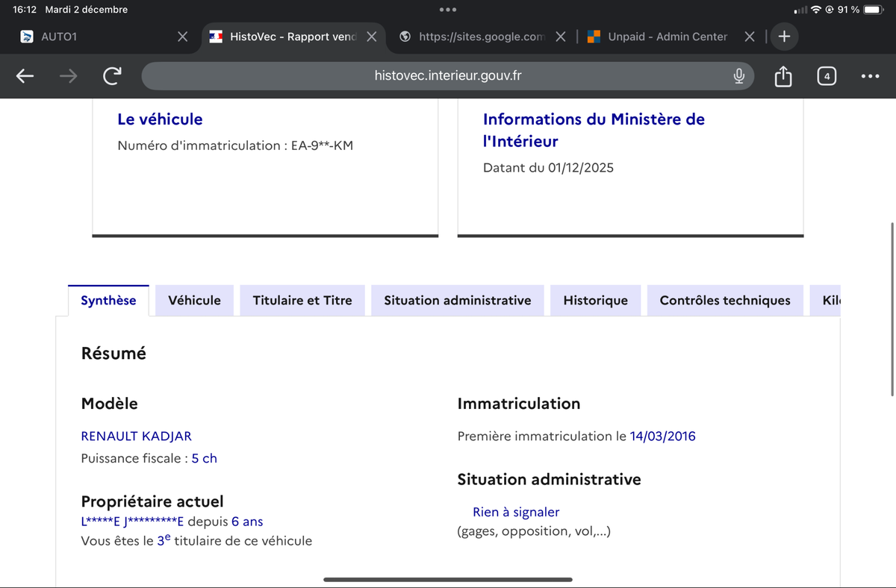Screen dimensions: 896x588
Task: Tap the browser forward arrow
Action: click(68, 76)
